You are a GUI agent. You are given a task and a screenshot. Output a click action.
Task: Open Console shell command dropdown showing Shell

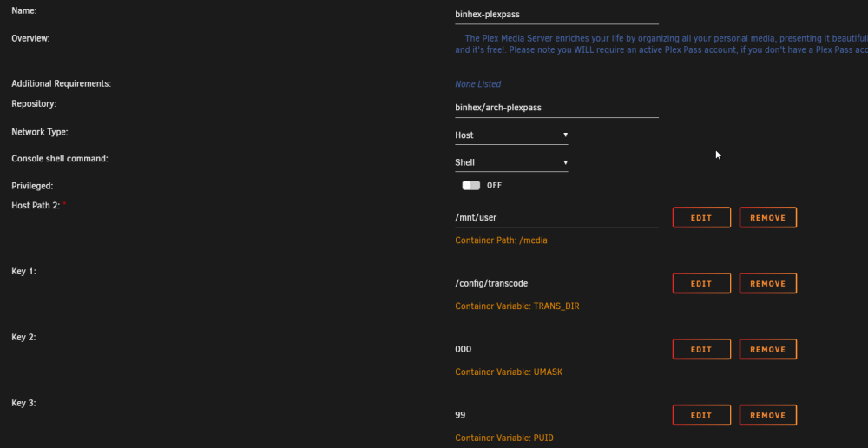click(x=511, y=163)
